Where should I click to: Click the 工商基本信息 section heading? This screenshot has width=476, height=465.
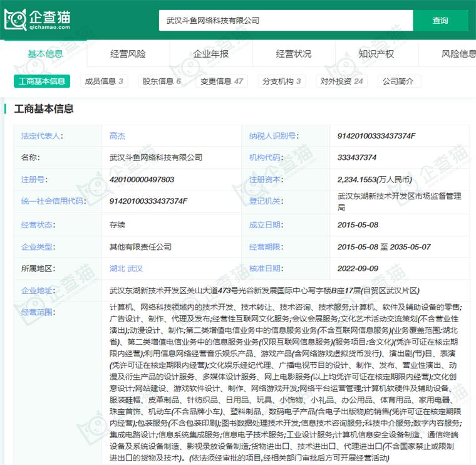pos(44,109)
